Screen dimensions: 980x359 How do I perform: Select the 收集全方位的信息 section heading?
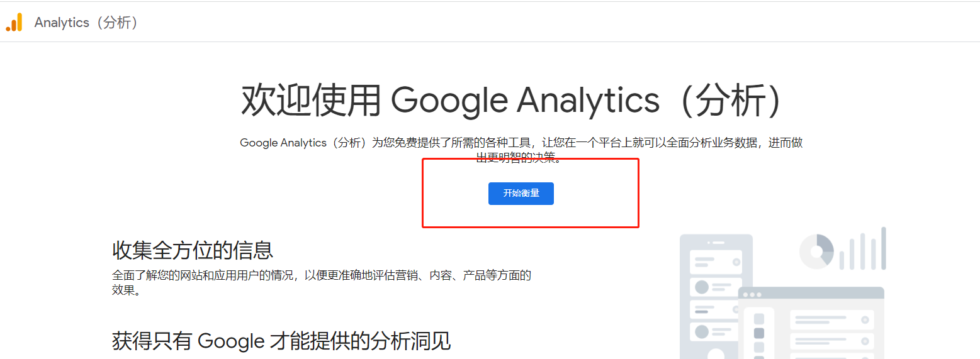click(x=193, y=250)
